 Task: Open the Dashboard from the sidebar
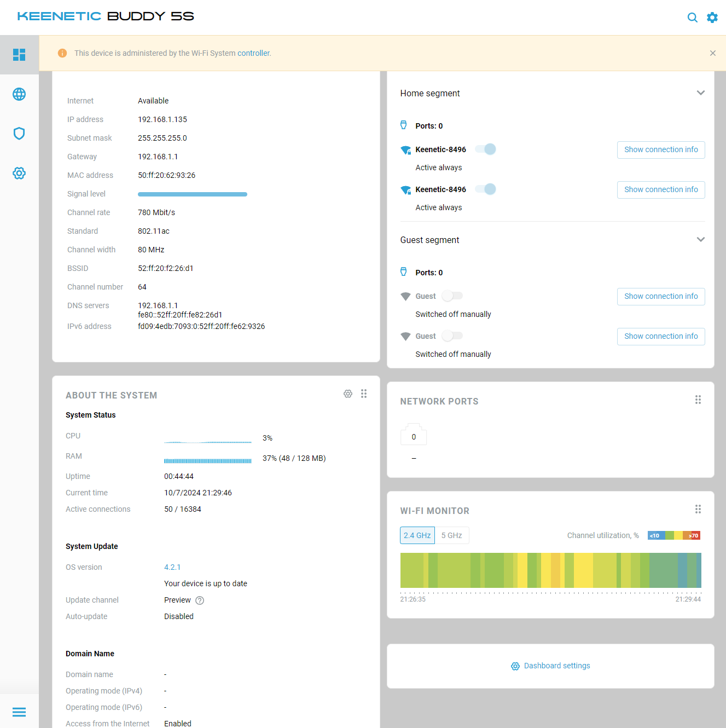tap(19, 55)
